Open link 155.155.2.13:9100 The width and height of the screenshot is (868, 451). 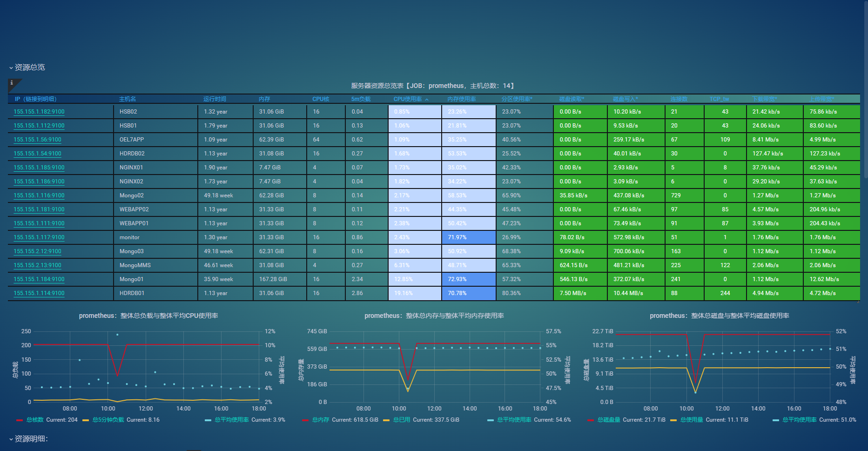pyautogui.click(x=37, y=265)
